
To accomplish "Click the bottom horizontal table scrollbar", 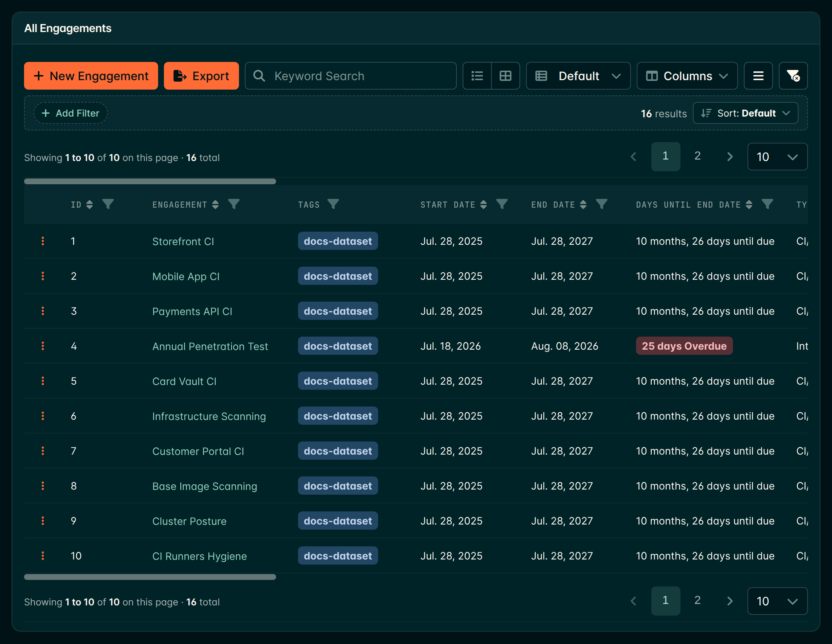I will pyautogui.click(x=150, y=577).
